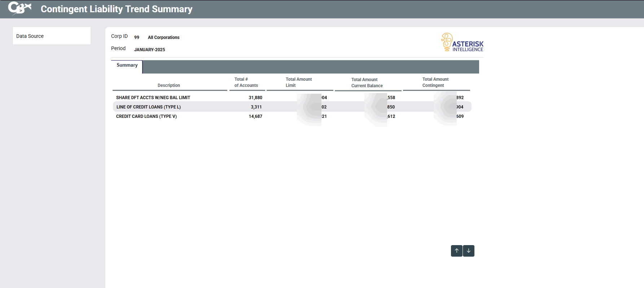
Task: Click the JANUARY-2025 period value
Action: [150, 50]
